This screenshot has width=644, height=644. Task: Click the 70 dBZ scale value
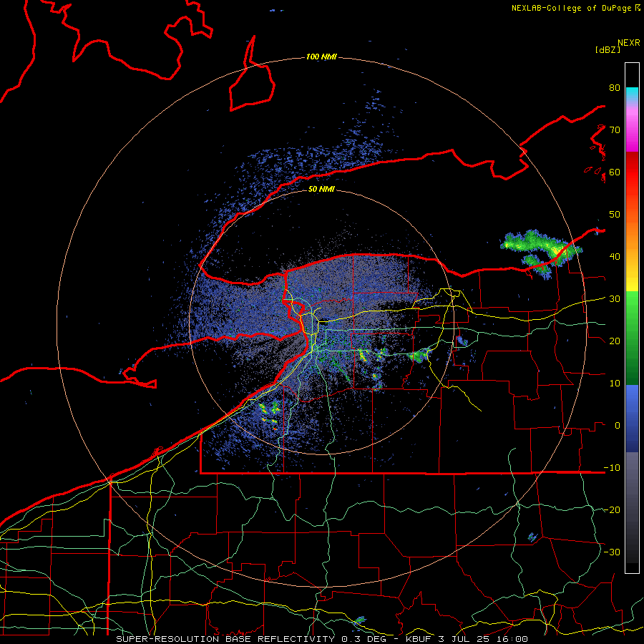click(x=615, y=130)
